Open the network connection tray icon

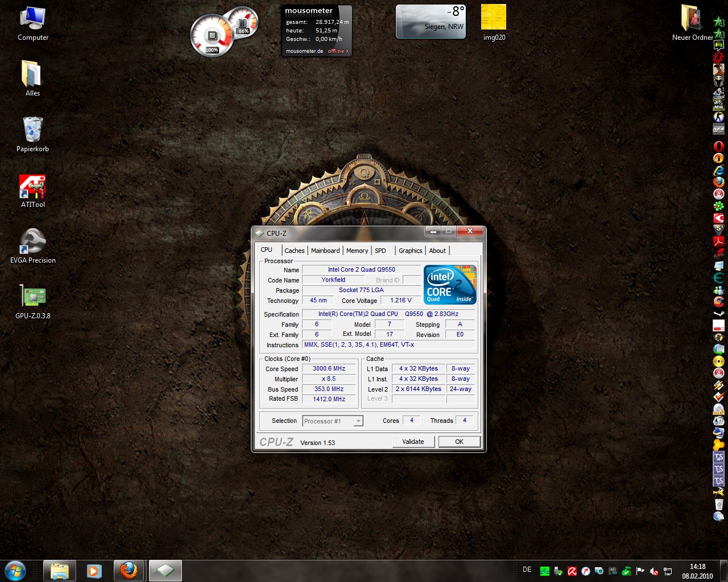pyautogui.click(x=668, y=571)
